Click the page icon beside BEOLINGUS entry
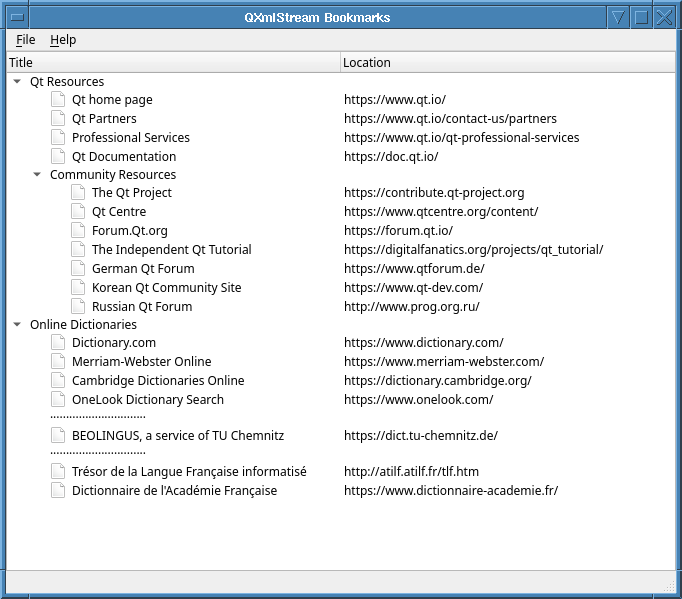Image resolution: width=682 pixels, height=599 pixels. click(x=58, y=435)
